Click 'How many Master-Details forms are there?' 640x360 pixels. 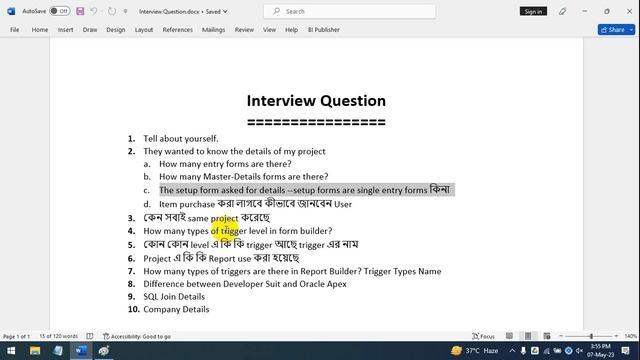click(244, 177)
